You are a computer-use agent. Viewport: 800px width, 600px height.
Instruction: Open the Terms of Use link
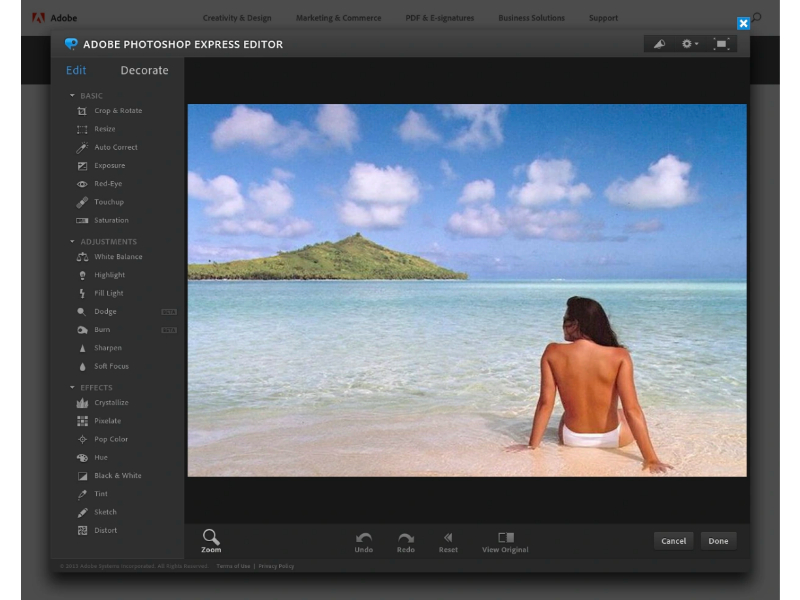coord(232,565)
